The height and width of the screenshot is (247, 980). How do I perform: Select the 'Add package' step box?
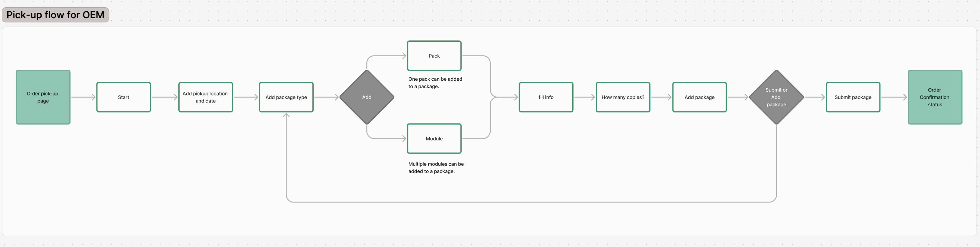tap(699, 97)
